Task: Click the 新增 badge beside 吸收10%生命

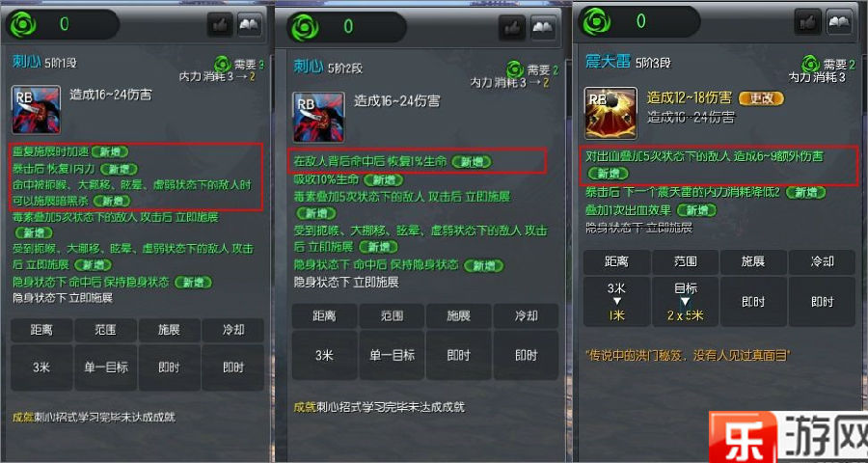Action: pos(383,180)
